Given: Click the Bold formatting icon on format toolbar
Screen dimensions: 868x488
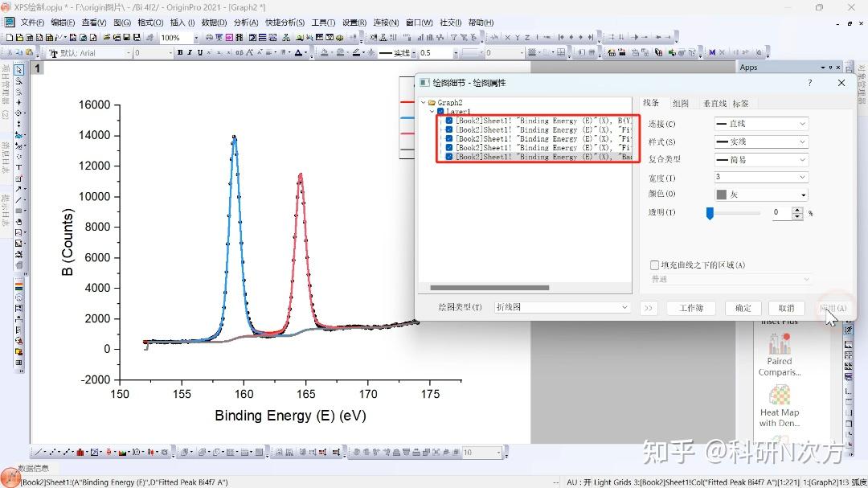Looking at the screenshot, I should tap(180, 52).
